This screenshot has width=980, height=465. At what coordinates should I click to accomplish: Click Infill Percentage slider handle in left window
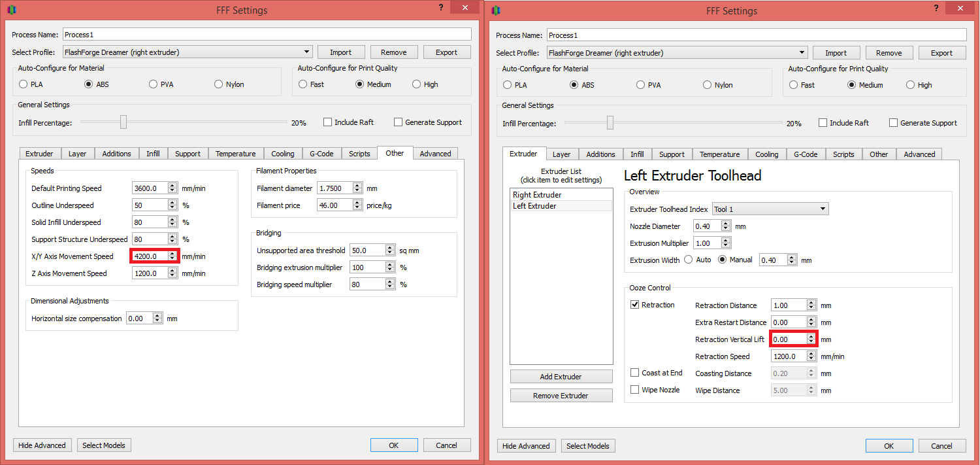tap(123, 122)
